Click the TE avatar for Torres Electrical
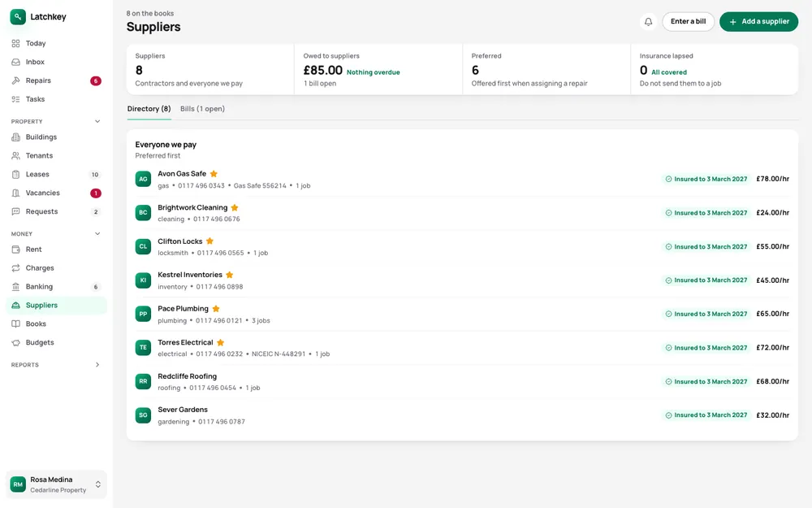 pos(144,348)
